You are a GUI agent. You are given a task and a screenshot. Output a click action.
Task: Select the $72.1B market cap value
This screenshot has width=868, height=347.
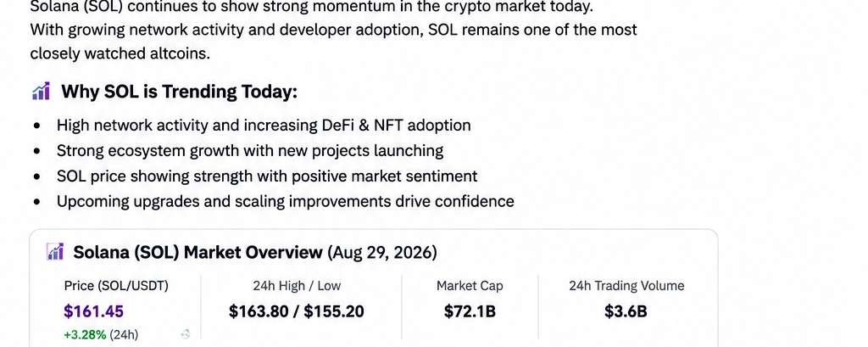tap(470, 311)
